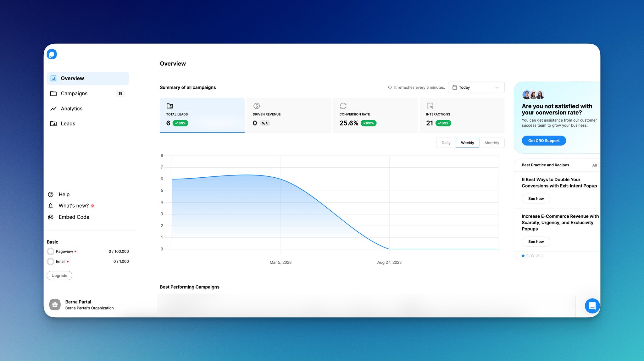Go to second carousel dot
Image resolution: width=644 pixels, height=361 pixels.
528,256
